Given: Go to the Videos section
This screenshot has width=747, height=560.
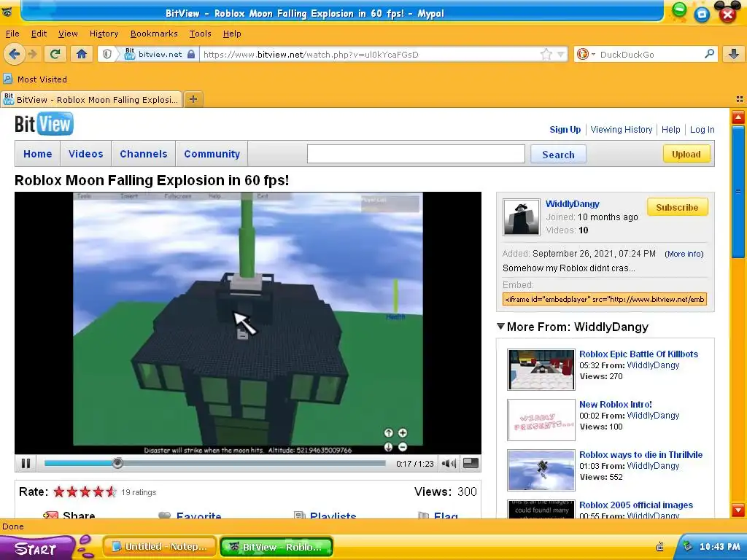Looking at the screenshot, I should pyautogui.click(x=86, y=154).
